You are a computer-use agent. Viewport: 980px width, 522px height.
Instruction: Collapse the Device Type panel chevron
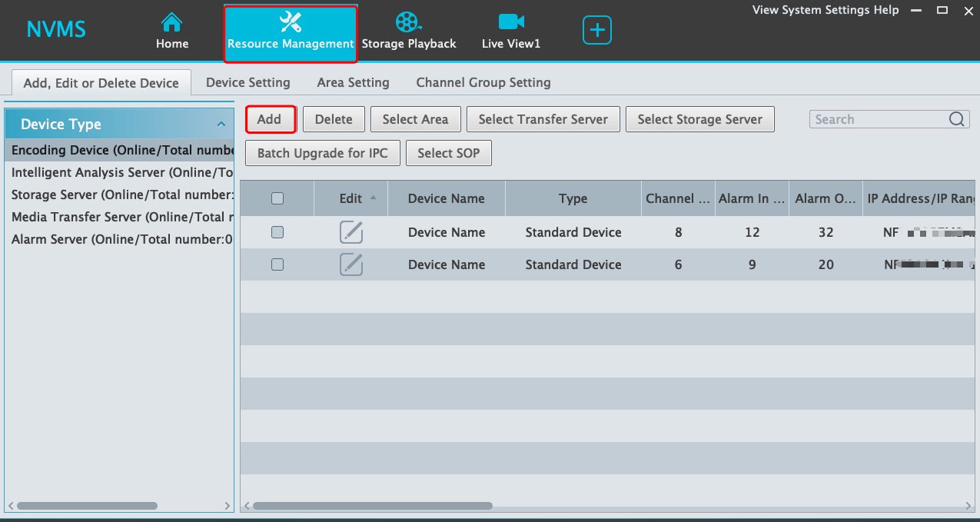point(221,125)
